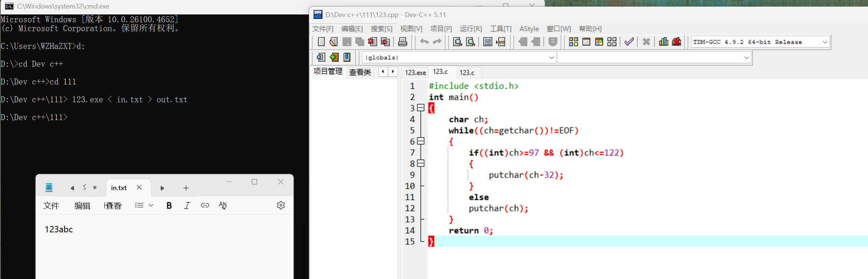Click the Goto line icon in Dev-C++

501,42
